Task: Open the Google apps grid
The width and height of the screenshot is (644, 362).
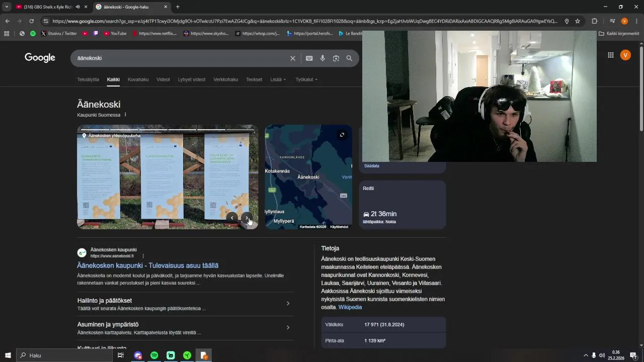Action: pos(611,55)
